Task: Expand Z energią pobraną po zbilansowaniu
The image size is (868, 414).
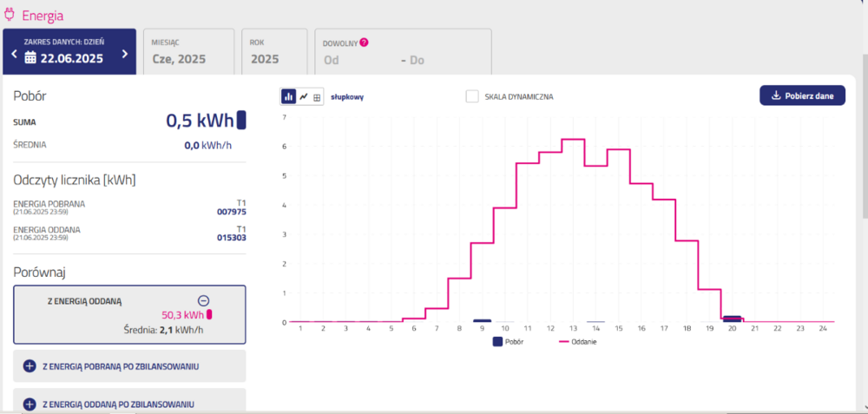Action: tap(30, 366)
